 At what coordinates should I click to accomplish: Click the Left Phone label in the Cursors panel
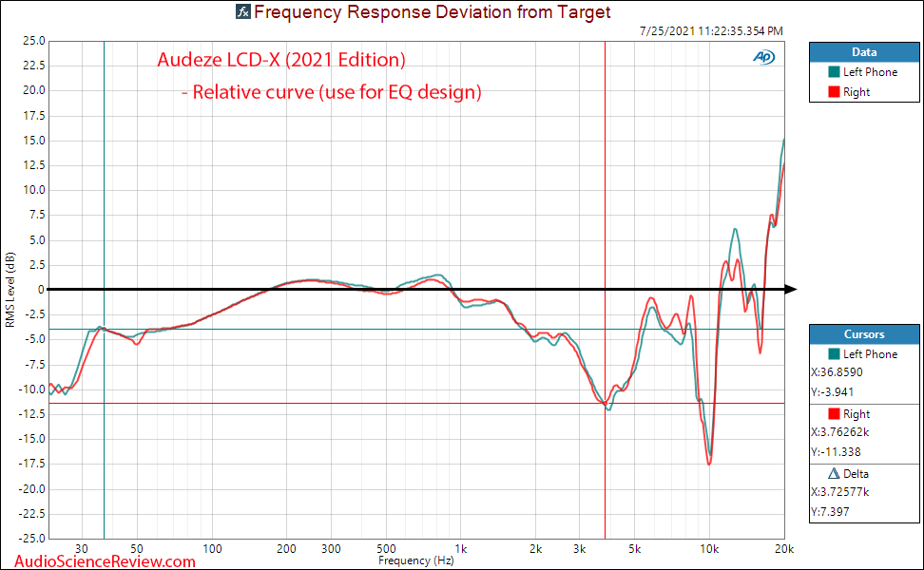pos(871,354)
